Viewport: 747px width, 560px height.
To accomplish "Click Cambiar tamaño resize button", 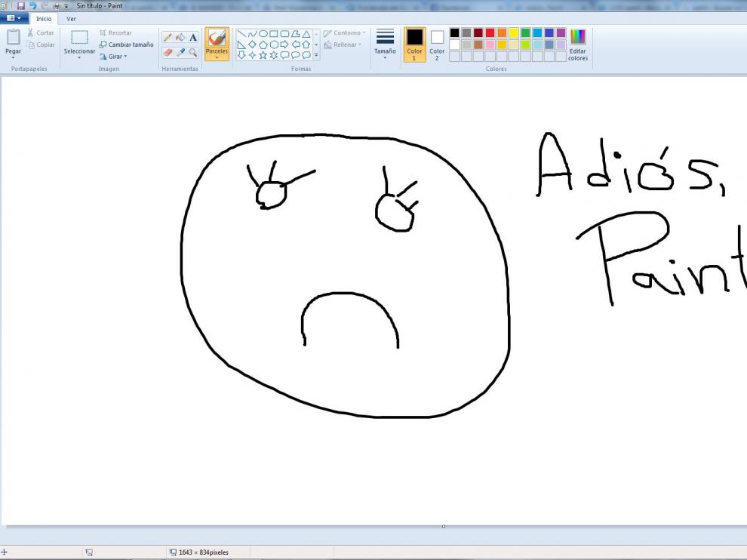I will click(x=127, y=45).
